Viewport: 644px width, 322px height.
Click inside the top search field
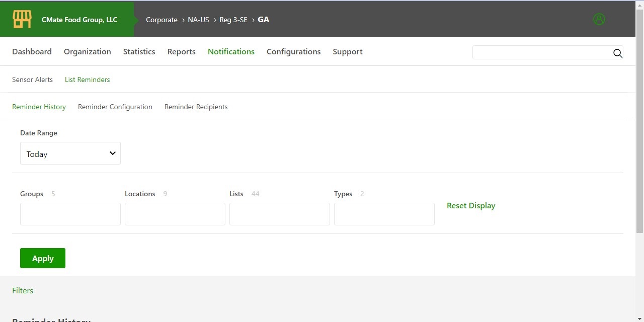coord(541,53)
